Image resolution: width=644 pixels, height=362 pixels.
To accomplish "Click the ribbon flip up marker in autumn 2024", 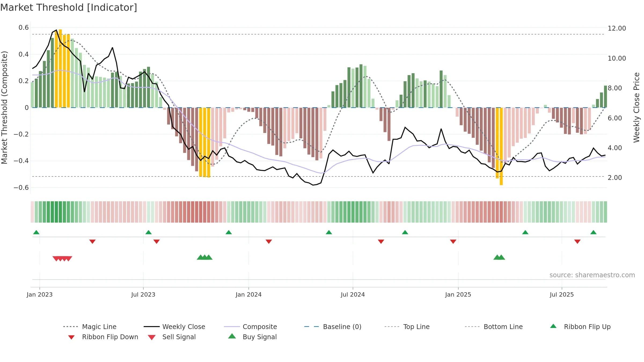I will [x=405, y=232].
